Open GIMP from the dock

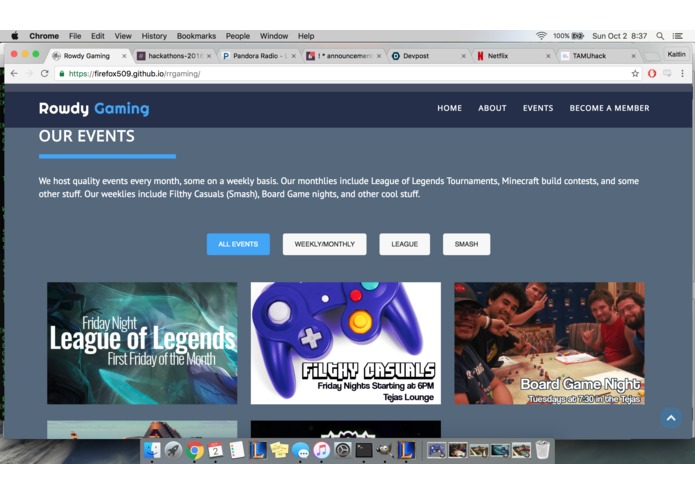click(385, 451)
